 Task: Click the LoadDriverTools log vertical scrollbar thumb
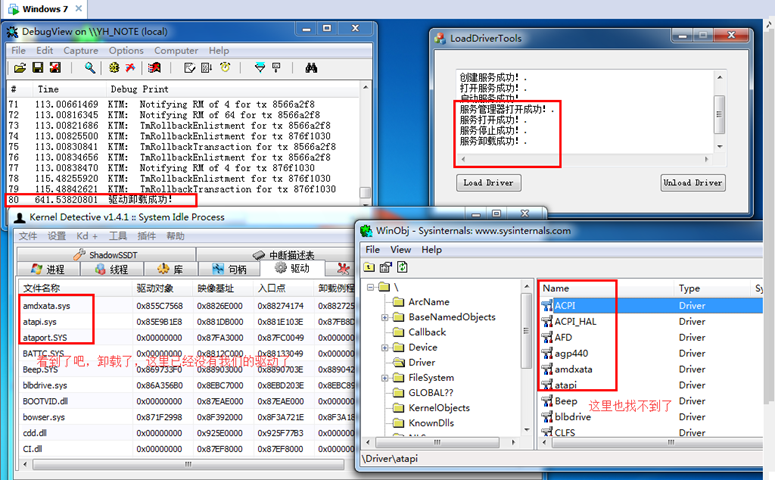click(x=719, y=114)
